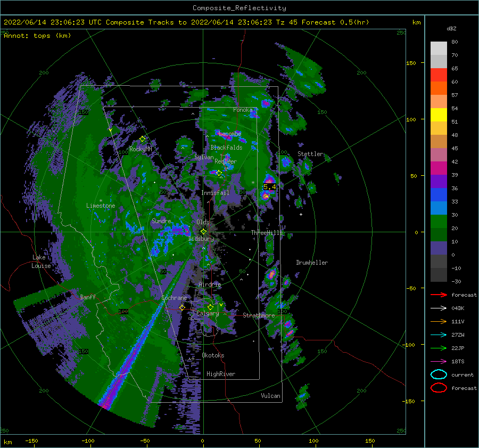This screenshot has width=479, height=448.
Task: Click the yellow diamond marker near RedDeer
Action: tap(219, 173)
